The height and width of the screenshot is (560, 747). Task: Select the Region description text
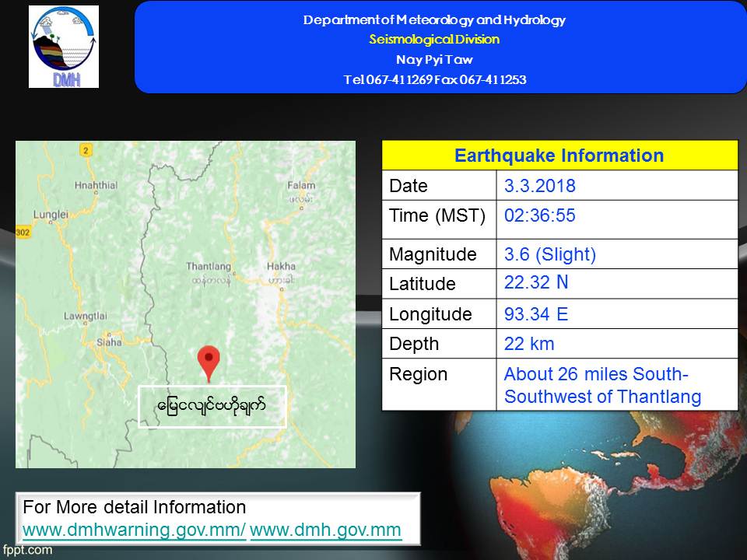tap(602, 385)
